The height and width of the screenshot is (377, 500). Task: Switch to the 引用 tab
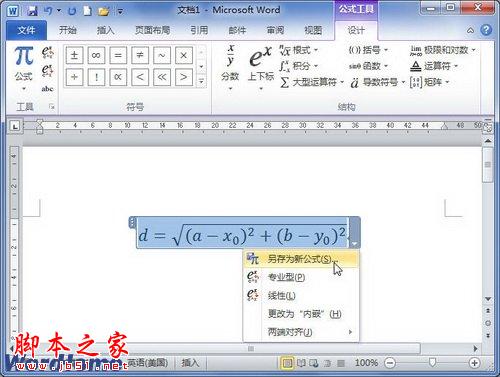(199, 30)
